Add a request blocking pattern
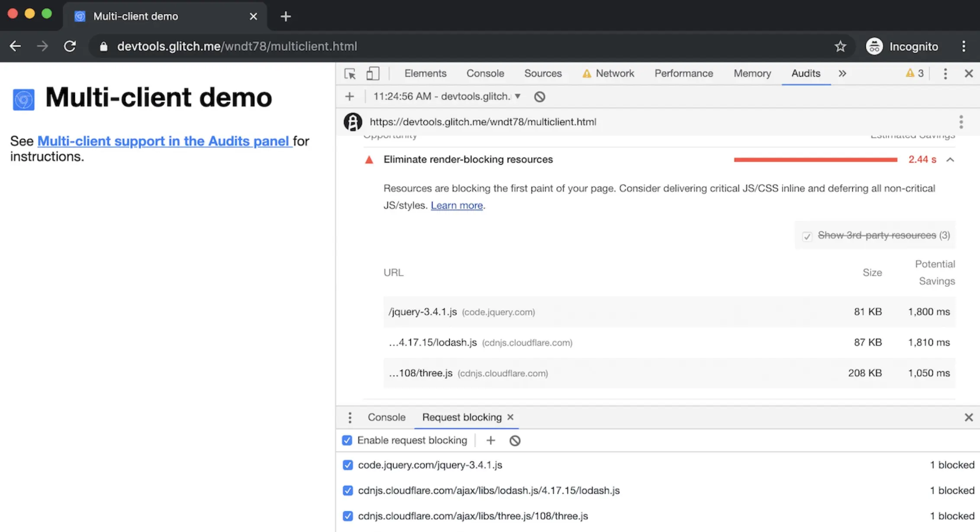 pos(490,441)
